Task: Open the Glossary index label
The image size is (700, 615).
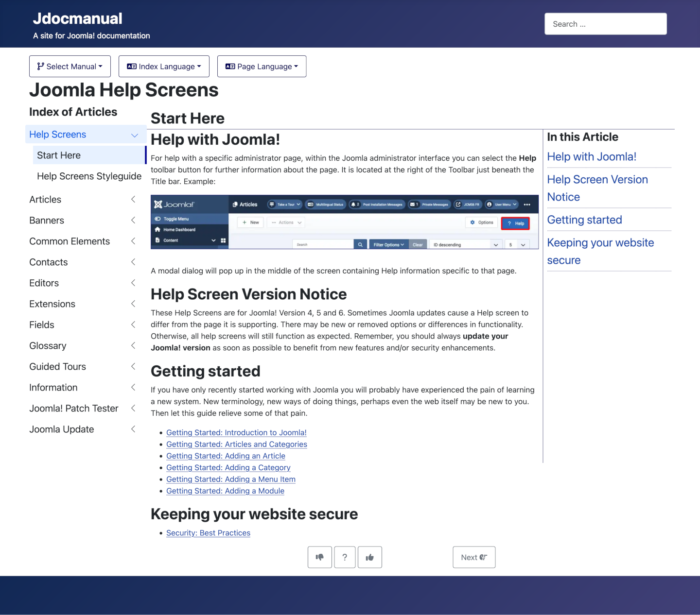Action: [x=48, y=346]
